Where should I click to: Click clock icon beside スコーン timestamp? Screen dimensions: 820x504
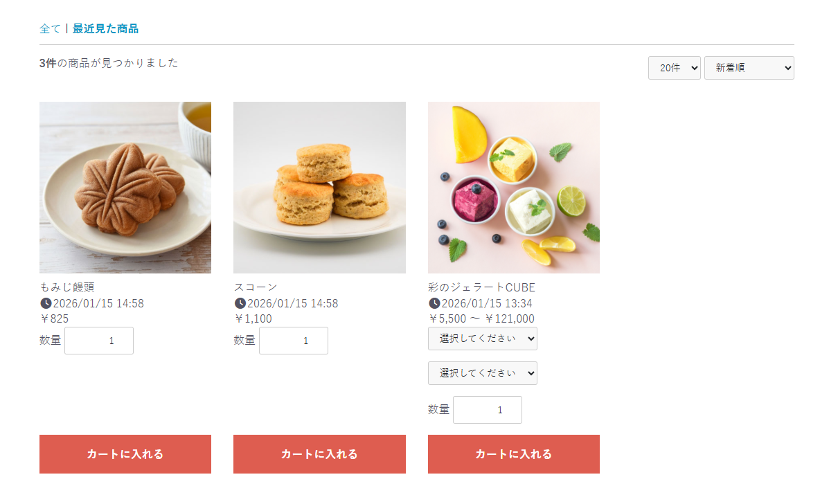click(240, 303)
